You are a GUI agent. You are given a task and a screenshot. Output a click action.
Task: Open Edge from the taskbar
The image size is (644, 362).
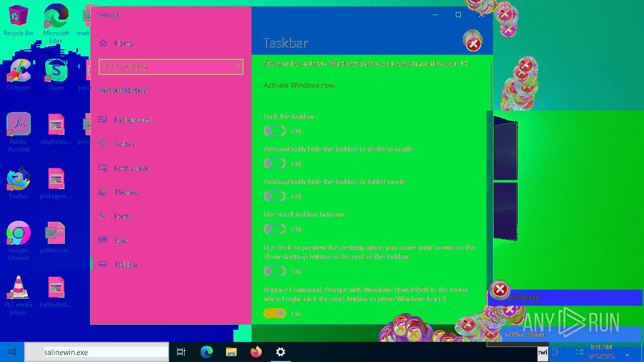coord(207,352)
